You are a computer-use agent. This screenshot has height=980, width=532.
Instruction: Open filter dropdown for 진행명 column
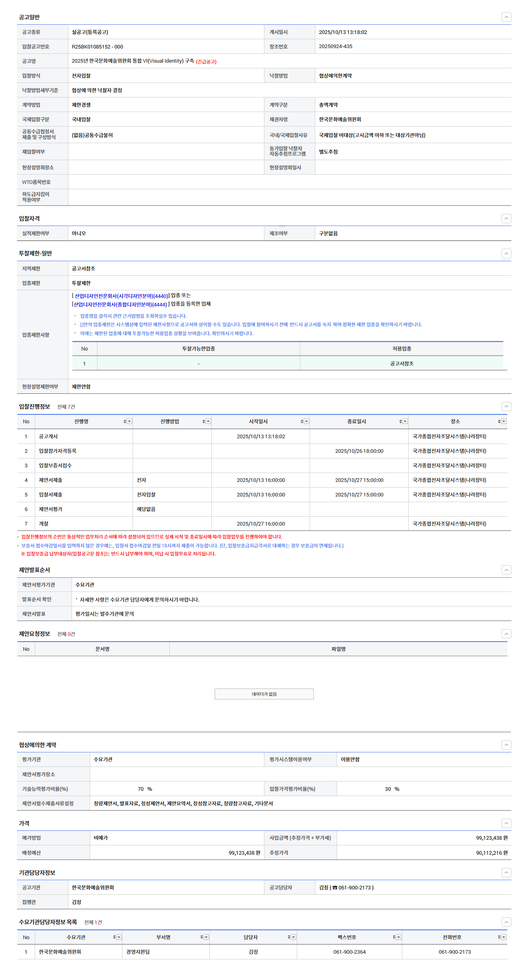coord(129,422)
